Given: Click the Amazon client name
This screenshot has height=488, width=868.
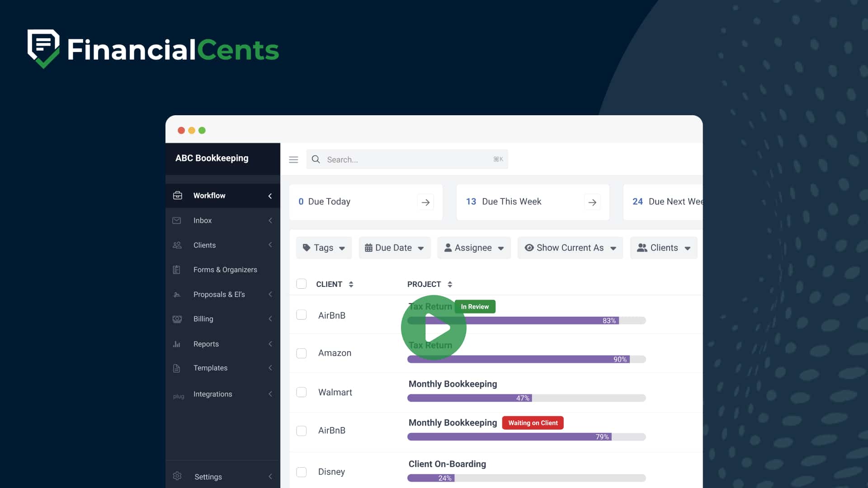Looking at the screenshot, I should pyautogui.click(x=335, y=353).
